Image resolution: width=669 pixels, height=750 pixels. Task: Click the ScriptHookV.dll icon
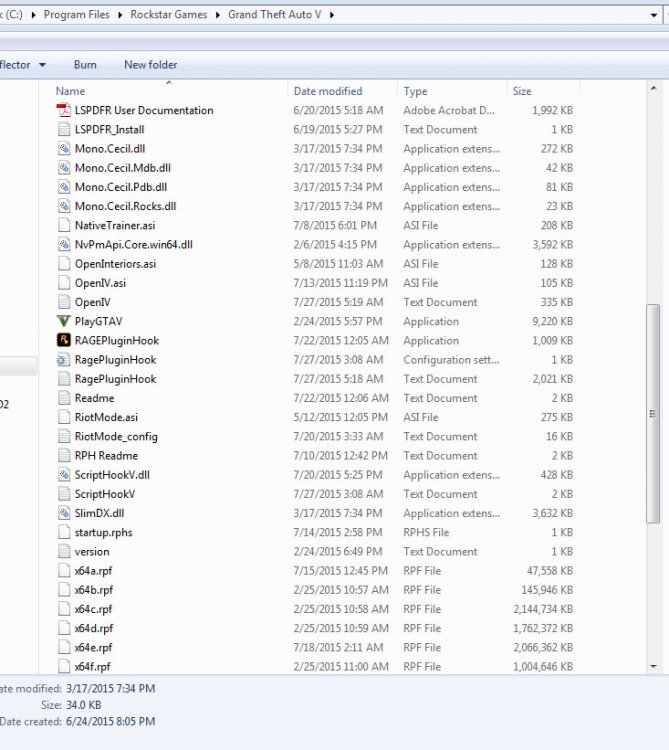point(64,474)
